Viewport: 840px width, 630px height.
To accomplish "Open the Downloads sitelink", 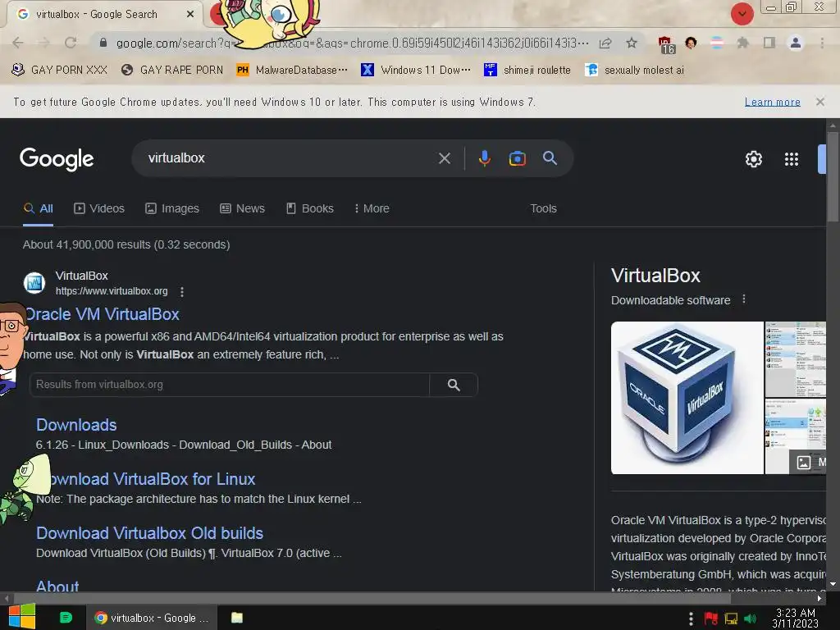I will pos(76,426).
